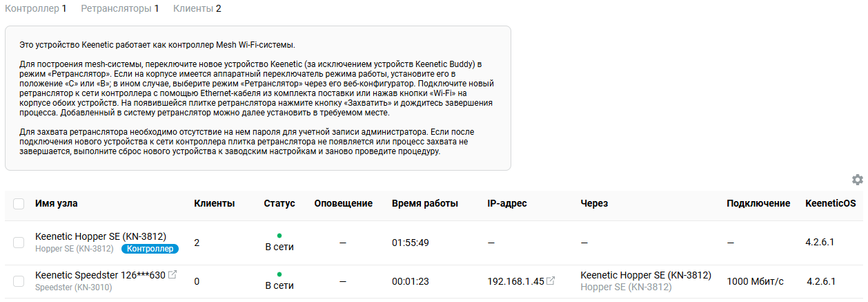868x302 pixels.
Task: Click green status dot for Hopper SE
Action: click(279, 236)
